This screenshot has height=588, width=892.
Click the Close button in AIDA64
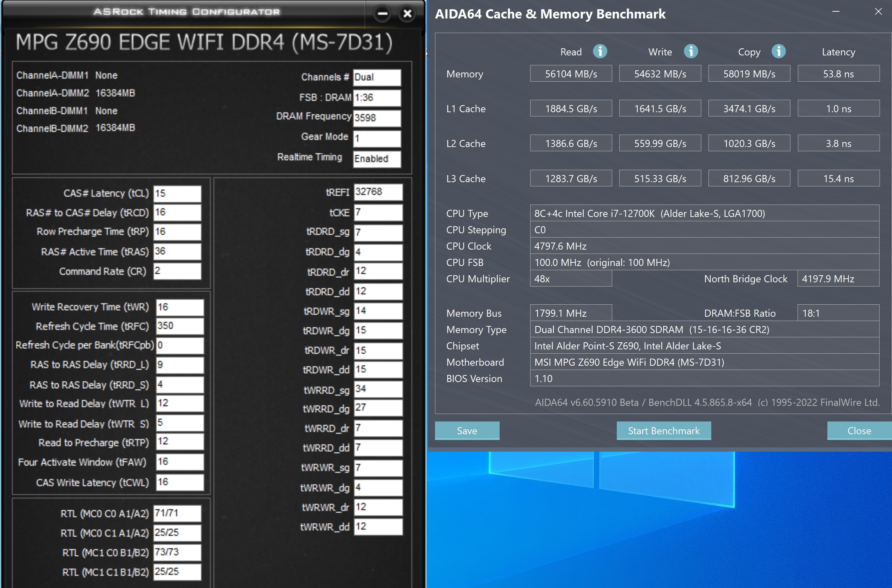click(x=859, y=430)
